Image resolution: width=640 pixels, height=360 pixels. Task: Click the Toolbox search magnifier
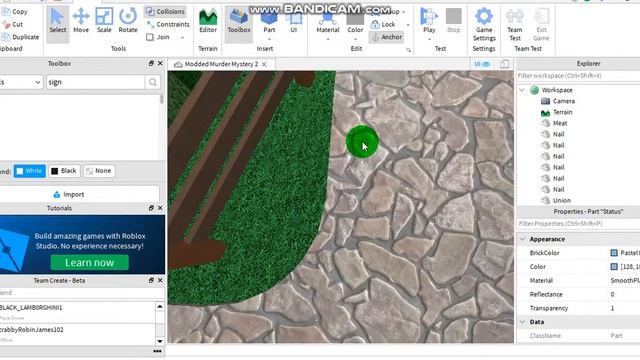point(153,82)
